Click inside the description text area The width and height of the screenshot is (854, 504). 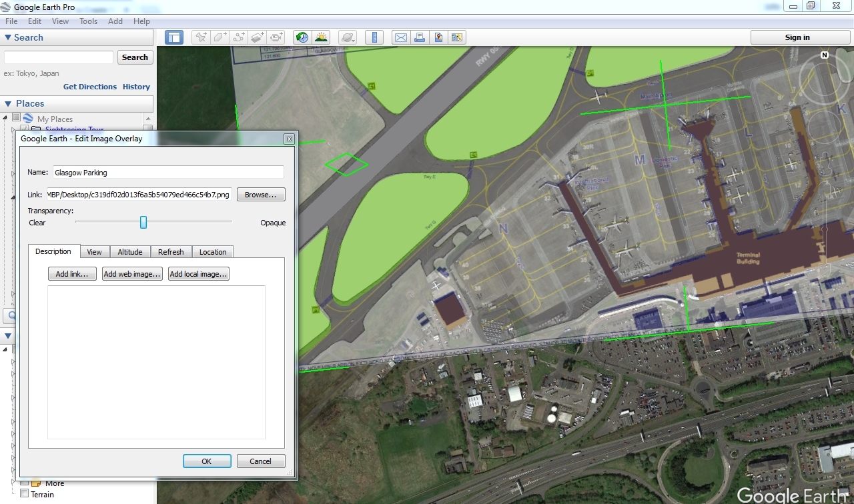coord(156,362)
